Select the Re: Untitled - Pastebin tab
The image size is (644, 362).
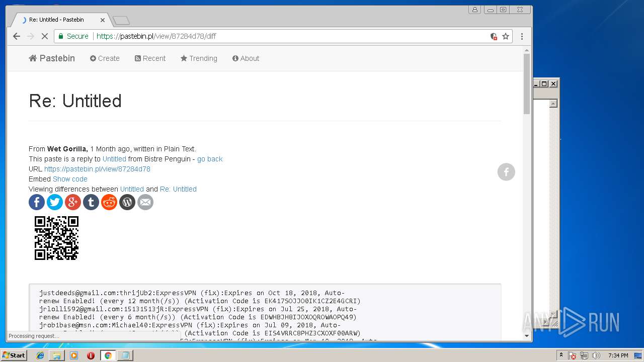coord(60,20)
